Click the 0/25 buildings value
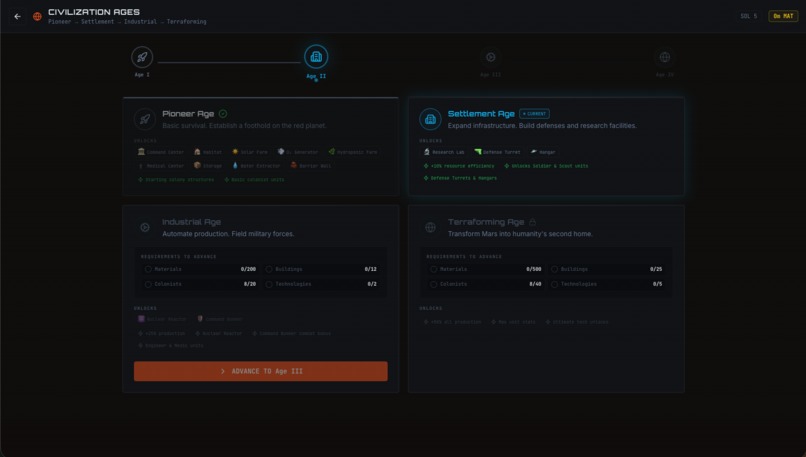806x457 pixels. click(x=656, y=269)
